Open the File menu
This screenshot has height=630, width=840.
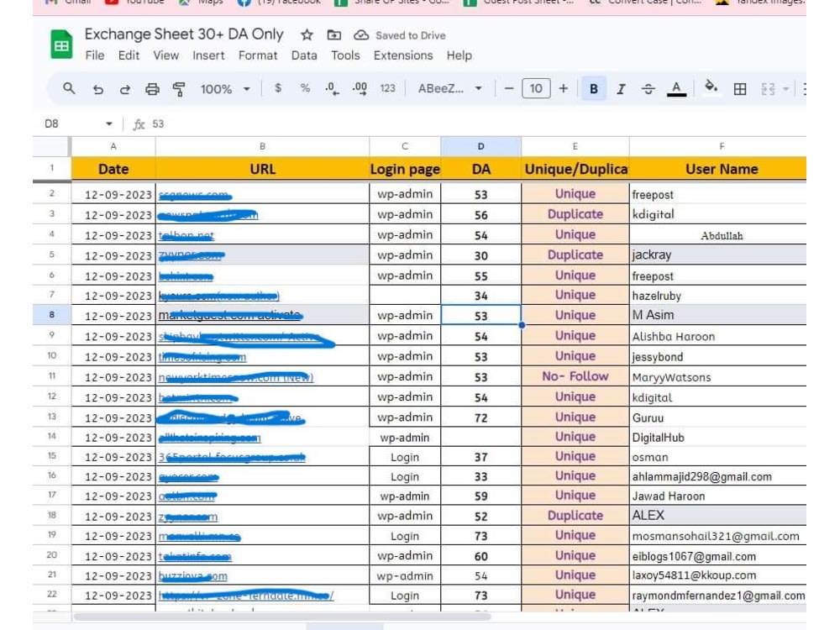[x=95, y=55]
